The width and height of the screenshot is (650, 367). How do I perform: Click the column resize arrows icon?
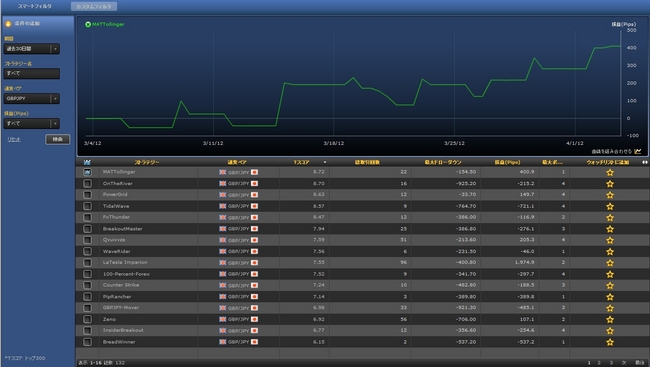coord(645,162)
